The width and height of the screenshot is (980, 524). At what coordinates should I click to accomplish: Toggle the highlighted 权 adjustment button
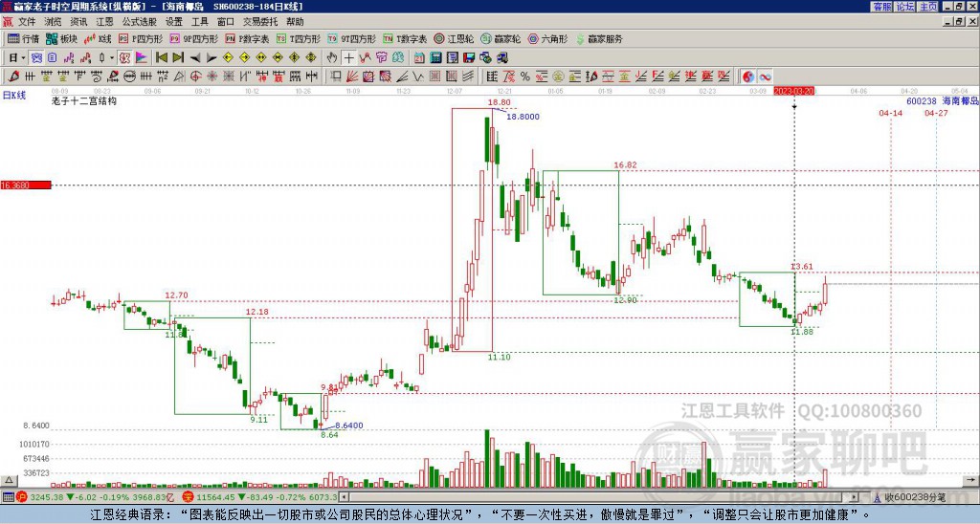click(124, 58)
